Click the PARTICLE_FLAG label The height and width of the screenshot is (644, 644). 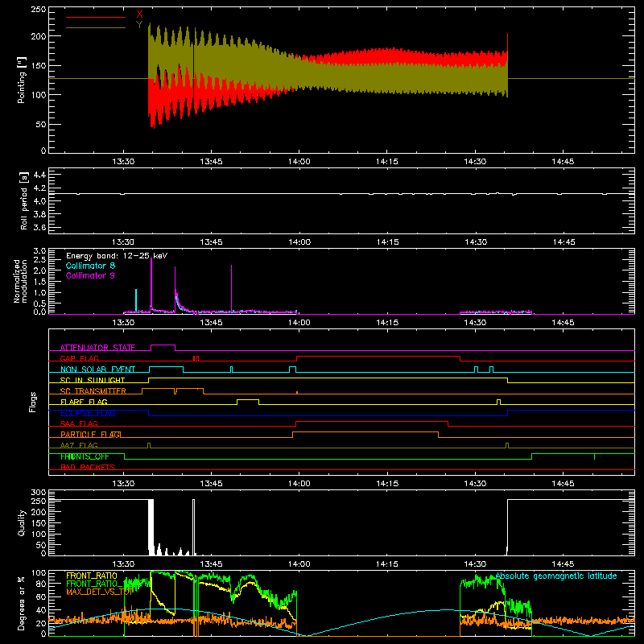click(x=91, y=435)
